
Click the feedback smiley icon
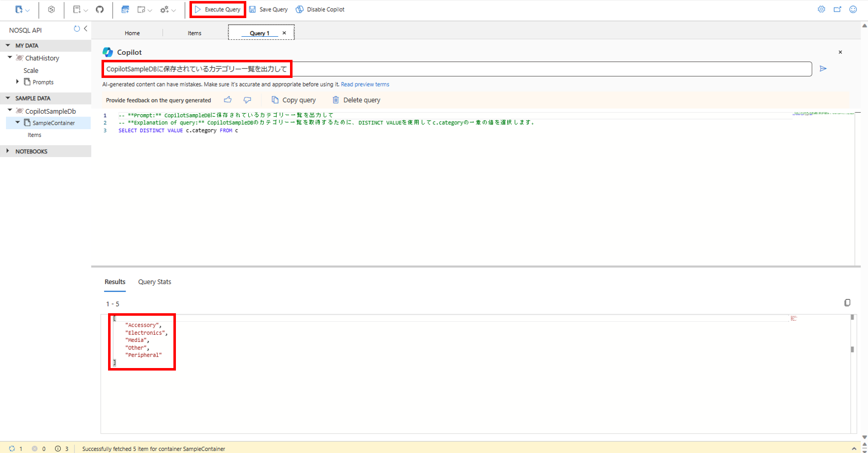click(853, 9)
